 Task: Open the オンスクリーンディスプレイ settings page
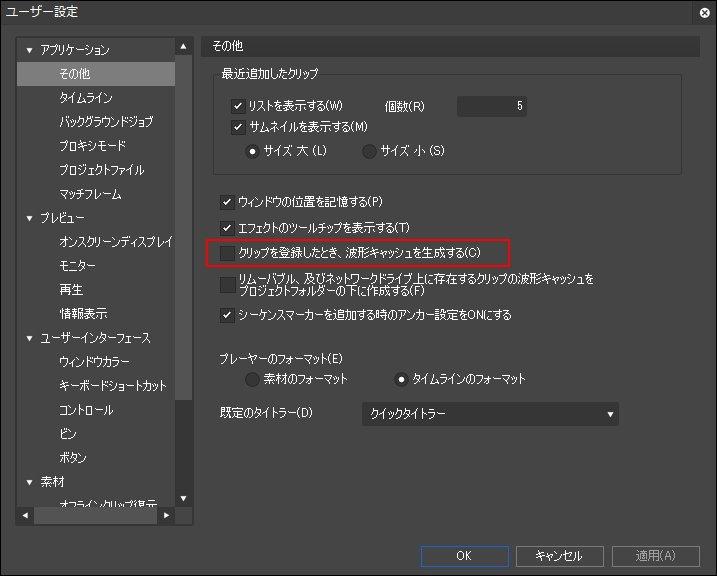116,242
